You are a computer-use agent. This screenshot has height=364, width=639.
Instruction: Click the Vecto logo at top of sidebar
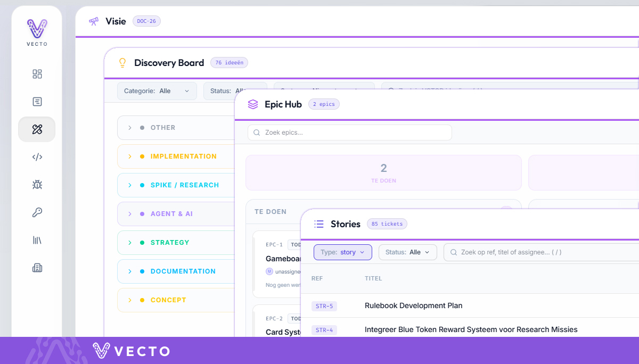37,32
